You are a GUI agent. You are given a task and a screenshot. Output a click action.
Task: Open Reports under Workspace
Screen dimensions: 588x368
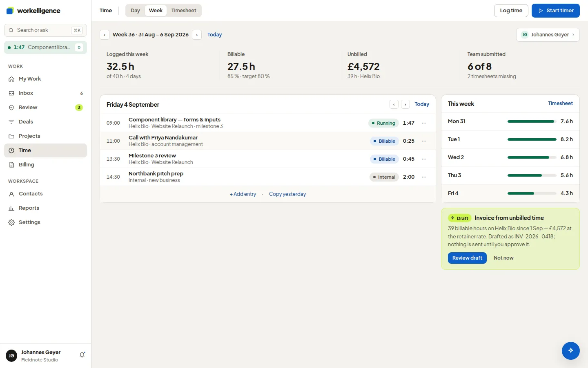[45, 208]
